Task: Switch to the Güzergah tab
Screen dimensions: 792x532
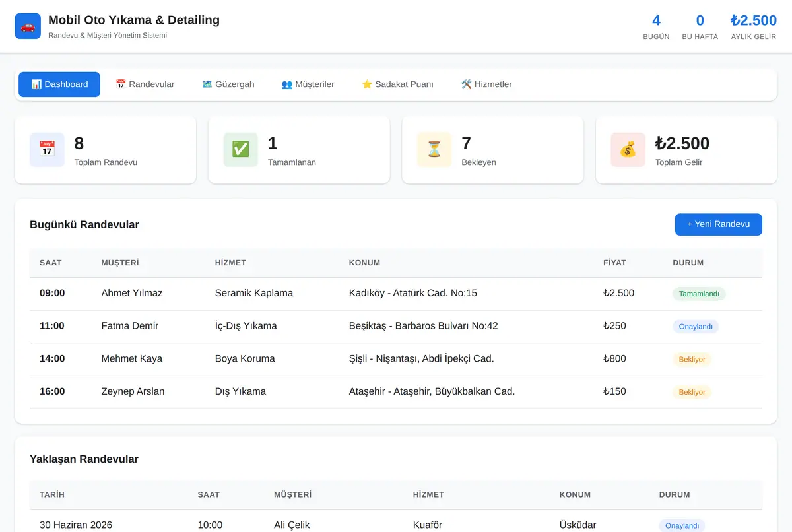Action: tap(228, 84)
